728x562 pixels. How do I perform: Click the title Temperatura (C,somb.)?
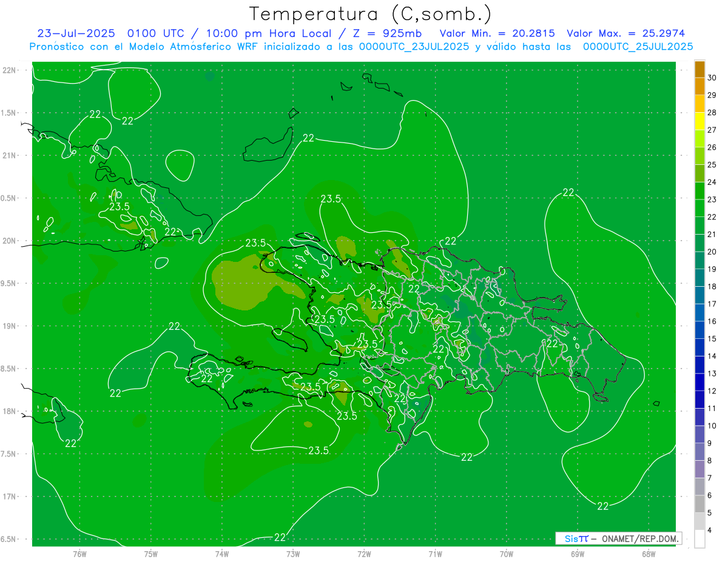pyautogui.click(x=371, y=14)
